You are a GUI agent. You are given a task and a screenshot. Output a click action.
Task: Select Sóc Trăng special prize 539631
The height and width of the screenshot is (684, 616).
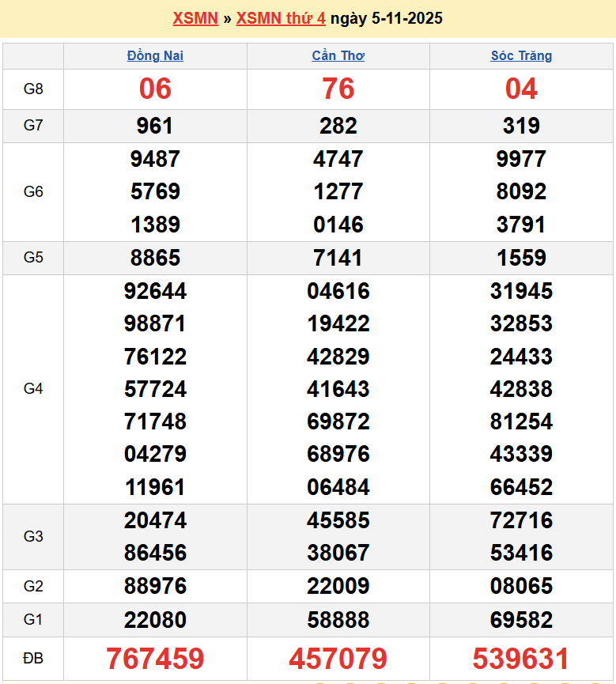(521, 659)
